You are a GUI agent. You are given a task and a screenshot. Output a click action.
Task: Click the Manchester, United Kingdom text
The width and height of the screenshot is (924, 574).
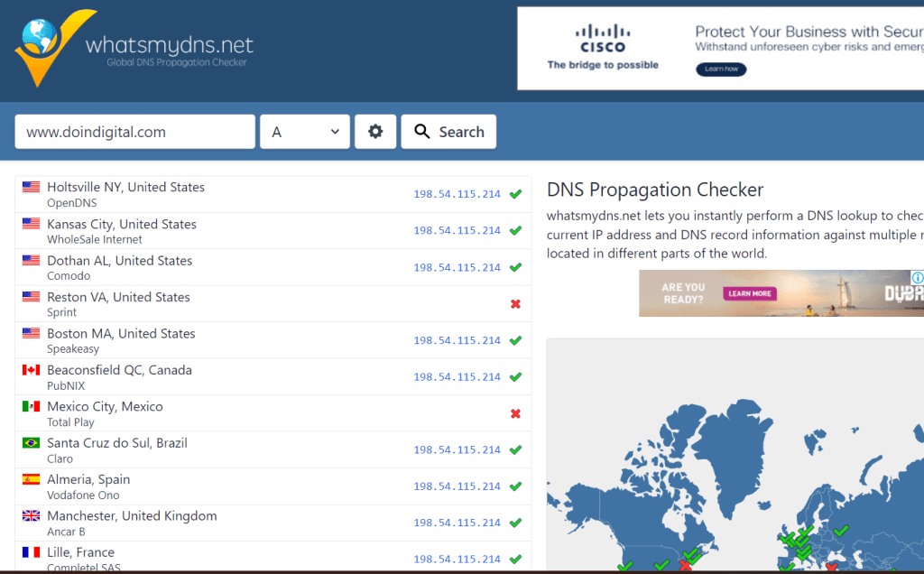[x=132, y=515]
